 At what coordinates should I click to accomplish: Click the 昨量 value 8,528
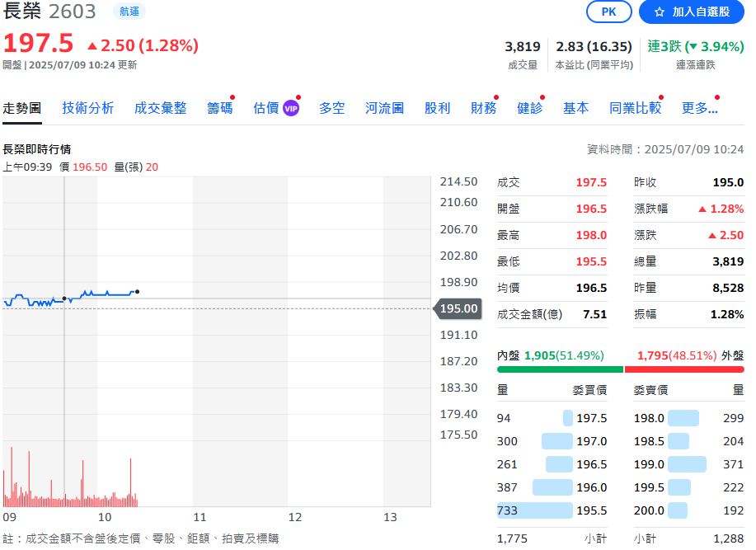(729, 289)
